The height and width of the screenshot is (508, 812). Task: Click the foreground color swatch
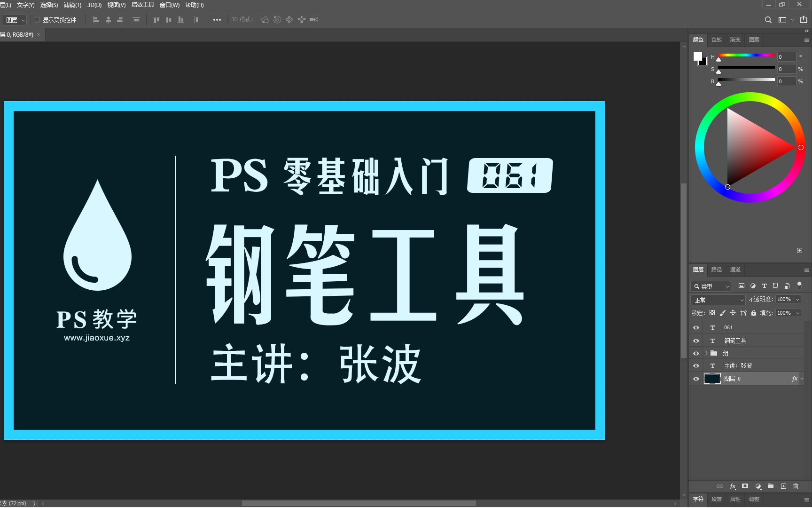point(697,56)
